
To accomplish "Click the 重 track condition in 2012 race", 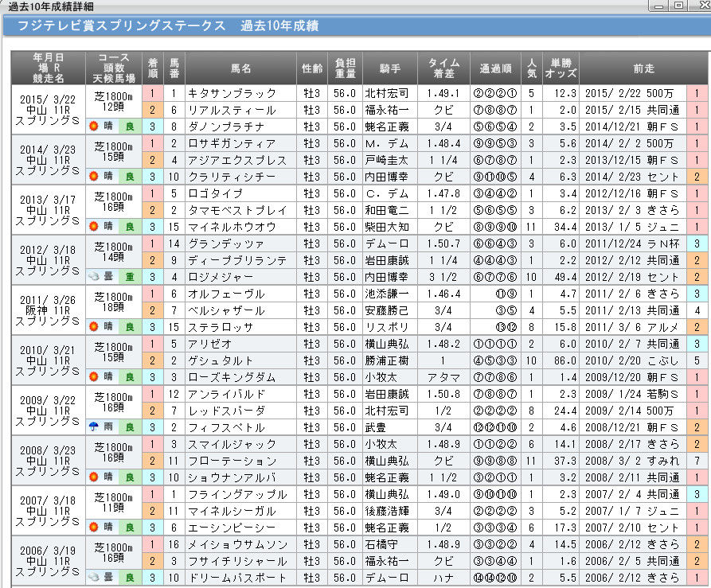I will (x=130, y=276).
